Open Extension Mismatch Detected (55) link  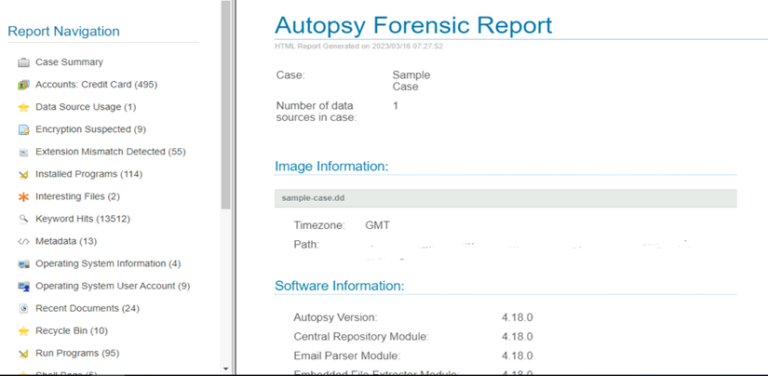pos(111,152)
